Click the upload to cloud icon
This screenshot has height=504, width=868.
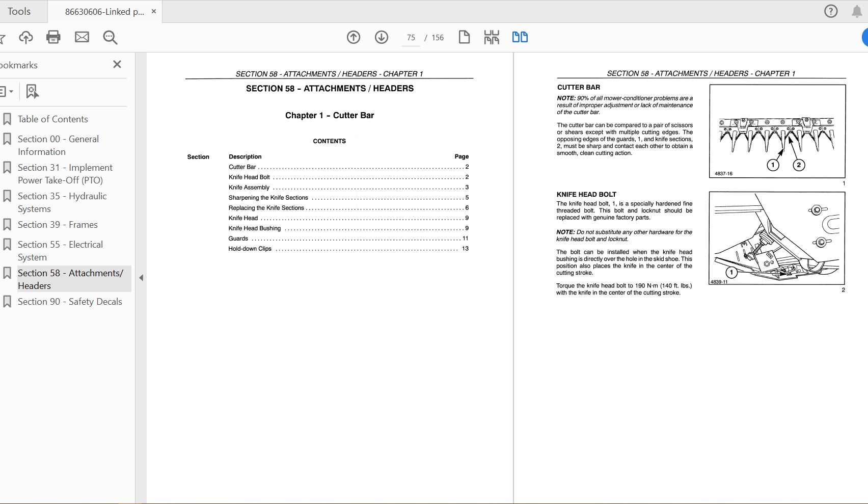pyautogui.click(x=25, y=37)
